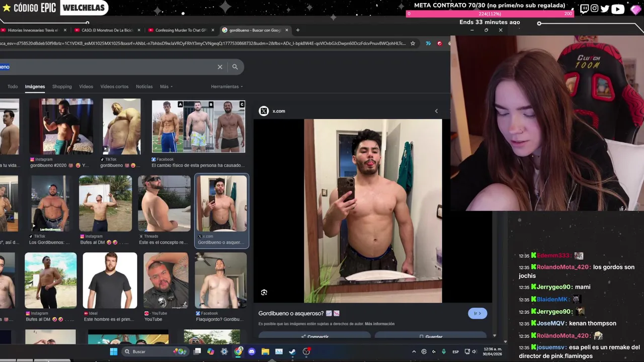Click the blue extension icon in toolbar
This screenshot has height=362, width=644.
coord(428,43)
